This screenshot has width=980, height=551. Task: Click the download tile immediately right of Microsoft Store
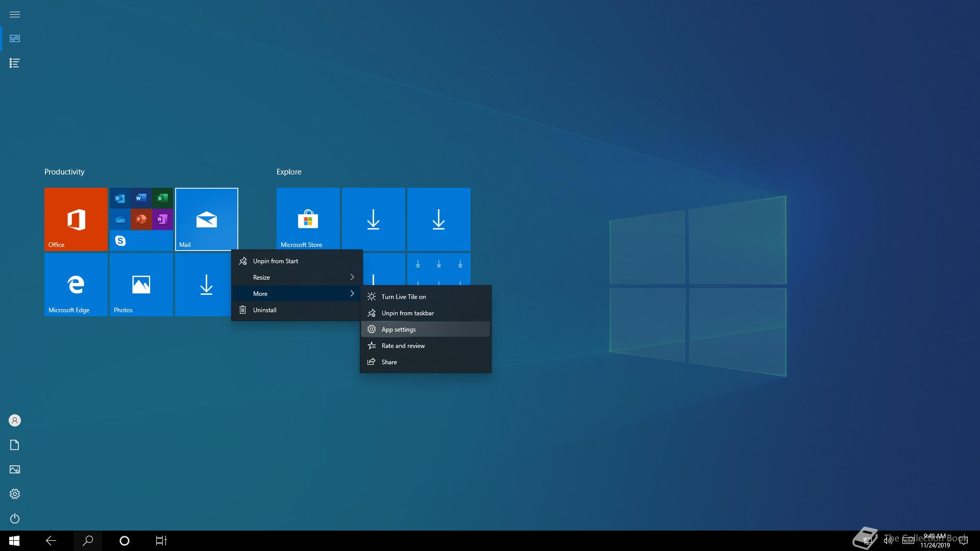tap(374, 219)
